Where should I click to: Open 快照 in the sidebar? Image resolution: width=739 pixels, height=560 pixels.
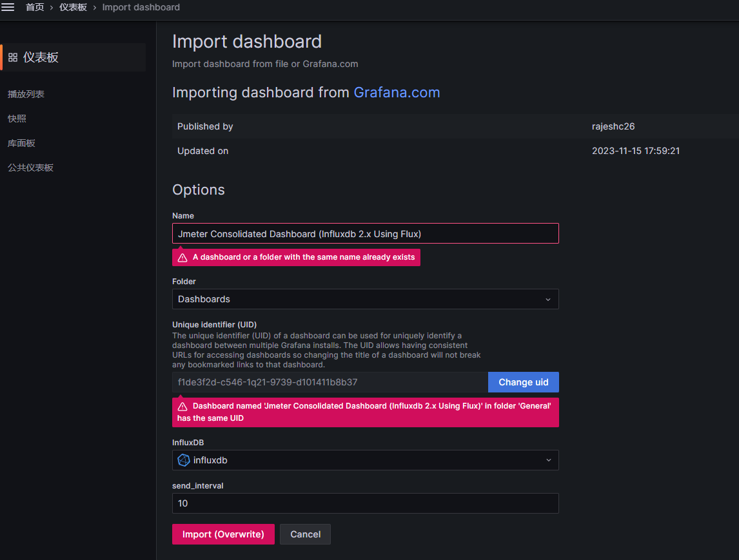click(17, 119)
